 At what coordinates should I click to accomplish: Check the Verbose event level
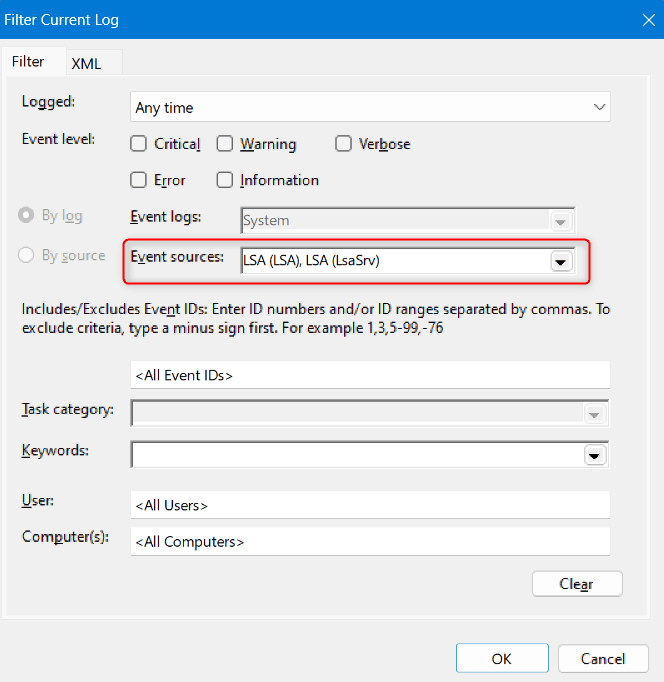coord(343,144)
